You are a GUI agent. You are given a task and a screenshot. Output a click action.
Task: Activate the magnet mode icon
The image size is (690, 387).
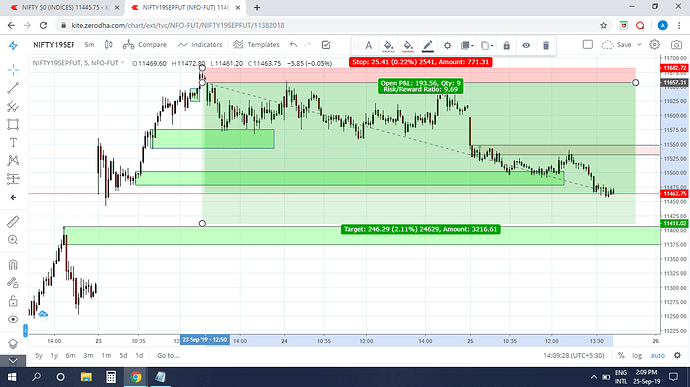(13, 265)
